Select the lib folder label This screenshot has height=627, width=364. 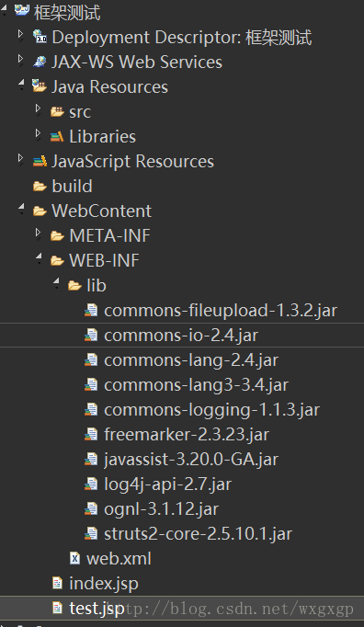[x=97, y=285]
